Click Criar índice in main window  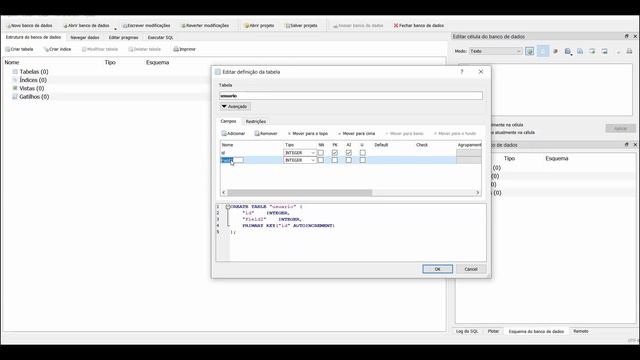57,49
